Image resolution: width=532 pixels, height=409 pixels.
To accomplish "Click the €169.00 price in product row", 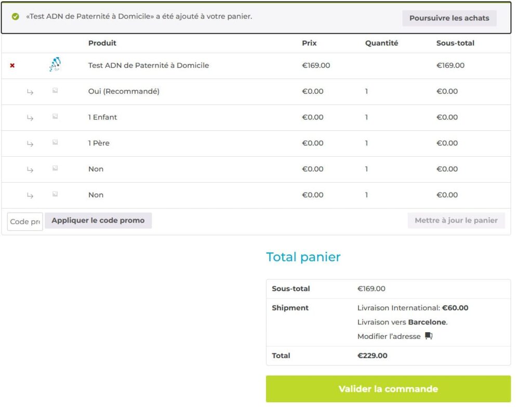I will tap(316, 65).
